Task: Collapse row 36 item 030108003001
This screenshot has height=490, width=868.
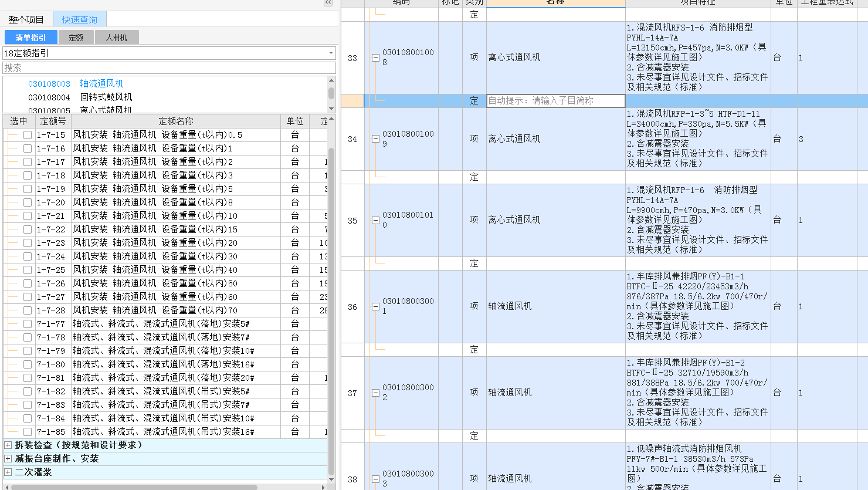Action: pyautogui.click(x=375, y=306)
